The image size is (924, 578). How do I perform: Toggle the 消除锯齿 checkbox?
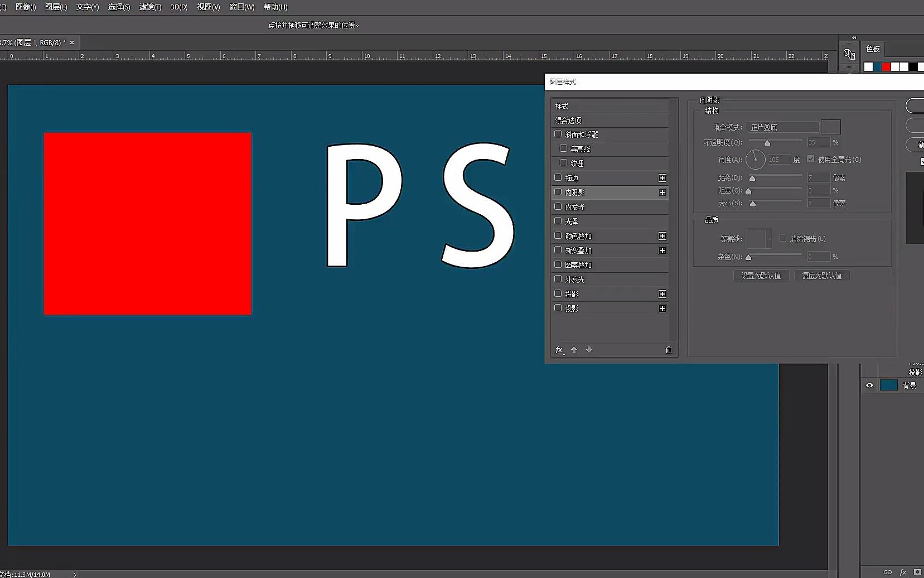tap(783, 238)
